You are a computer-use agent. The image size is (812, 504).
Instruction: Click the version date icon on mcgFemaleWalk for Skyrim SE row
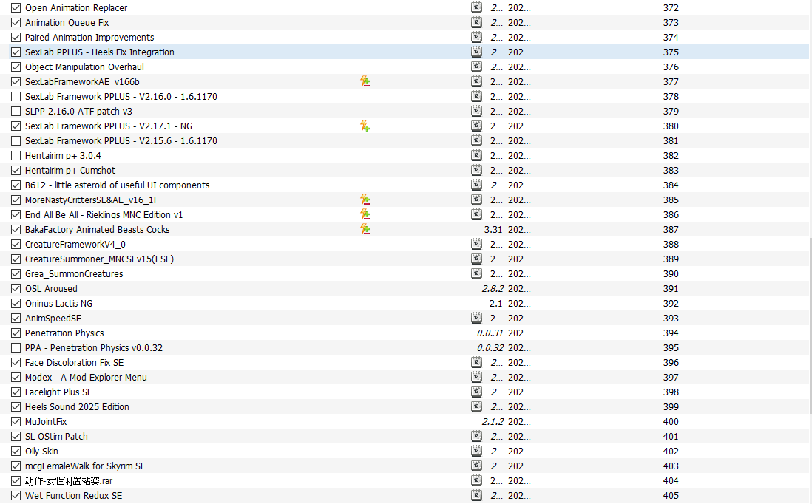pyautogui.click(x=476, y=466)
